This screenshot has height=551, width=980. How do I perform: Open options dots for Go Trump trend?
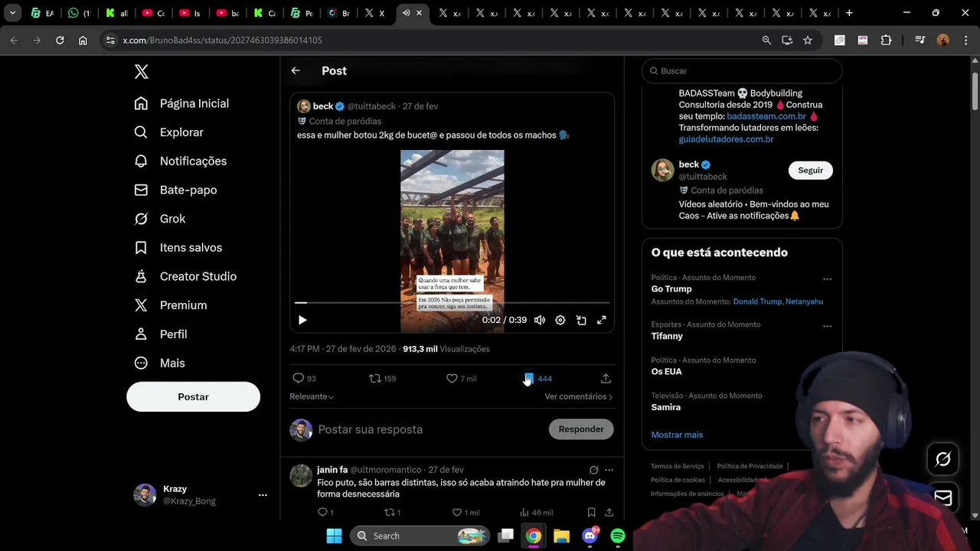[827, 279]
